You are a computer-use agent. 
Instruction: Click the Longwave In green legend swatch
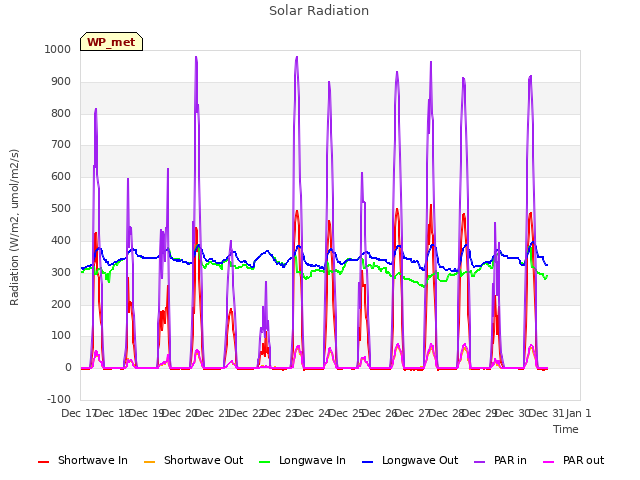pos(264,462)
